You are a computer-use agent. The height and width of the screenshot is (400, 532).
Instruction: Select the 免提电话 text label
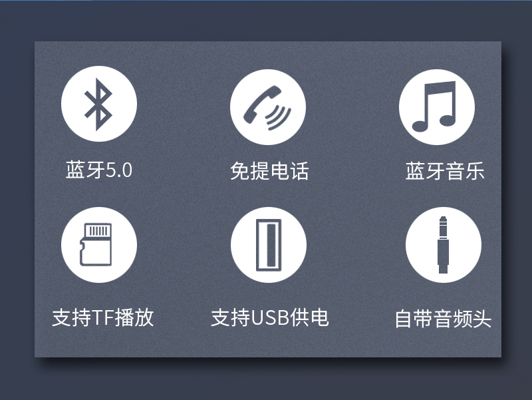269,170
